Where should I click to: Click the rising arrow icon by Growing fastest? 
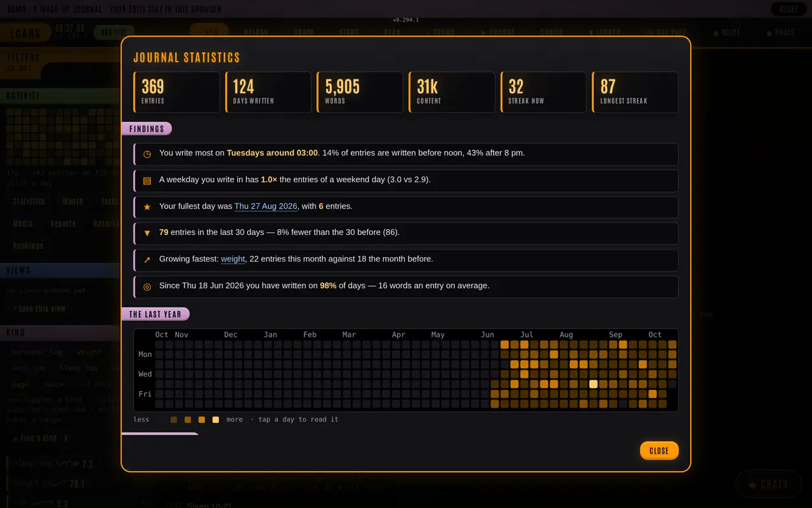click(x=147, y=260)
